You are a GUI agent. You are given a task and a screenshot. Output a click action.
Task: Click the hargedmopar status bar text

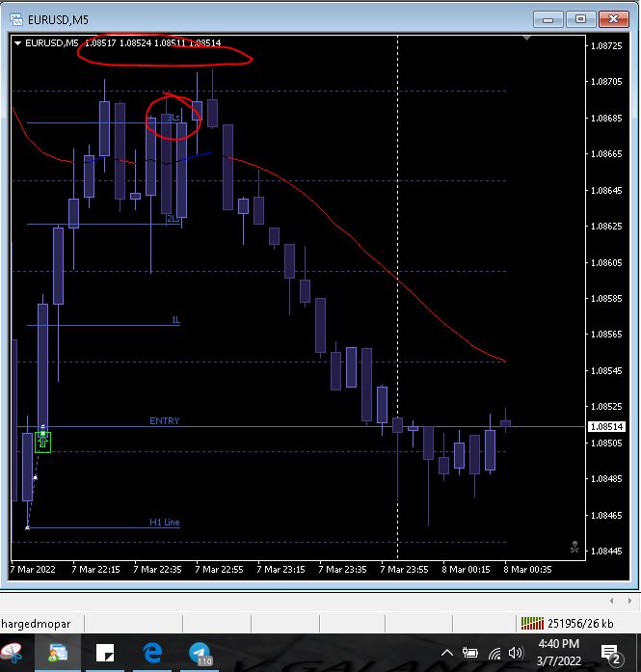[35, 624]
